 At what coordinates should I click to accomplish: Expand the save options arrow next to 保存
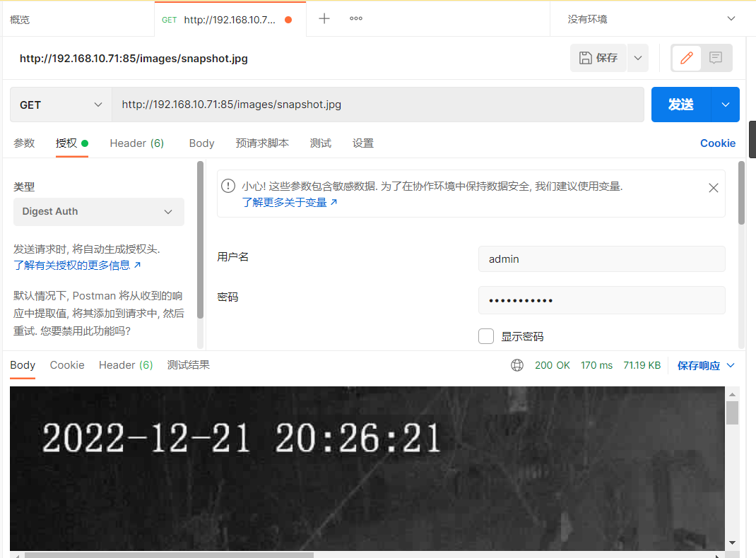[638, 58]
